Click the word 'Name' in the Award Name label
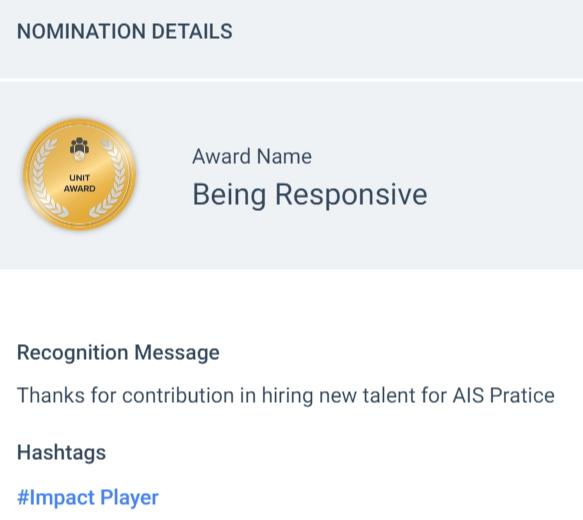 (x=284, y=156)
